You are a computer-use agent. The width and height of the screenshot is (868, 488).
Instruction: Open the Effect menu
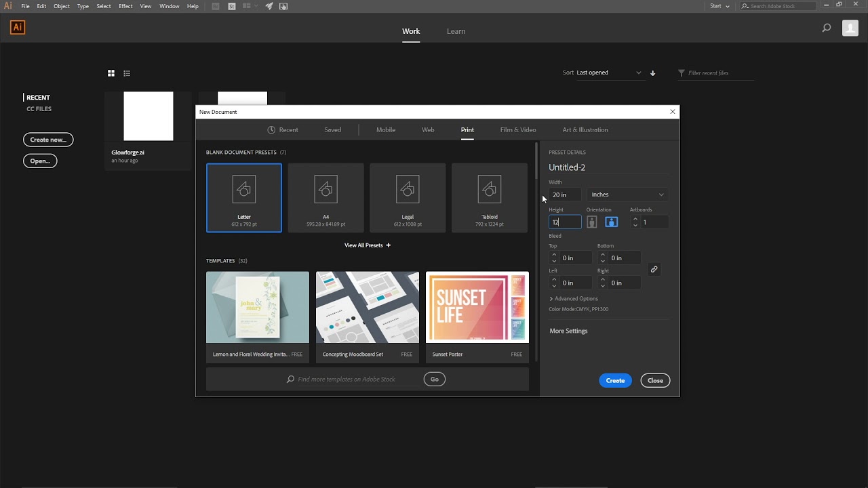pyautogui.click(x=125, y=6)
